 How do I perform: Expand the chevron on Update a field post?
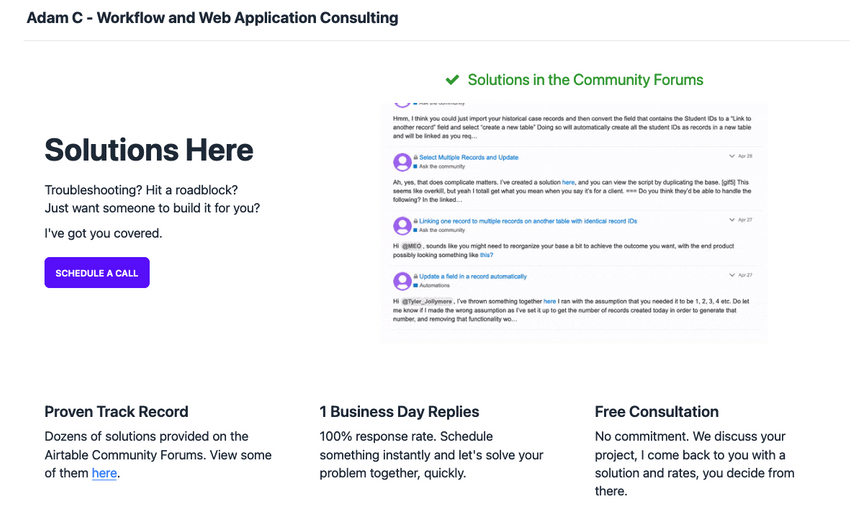[x=732, y=275]
